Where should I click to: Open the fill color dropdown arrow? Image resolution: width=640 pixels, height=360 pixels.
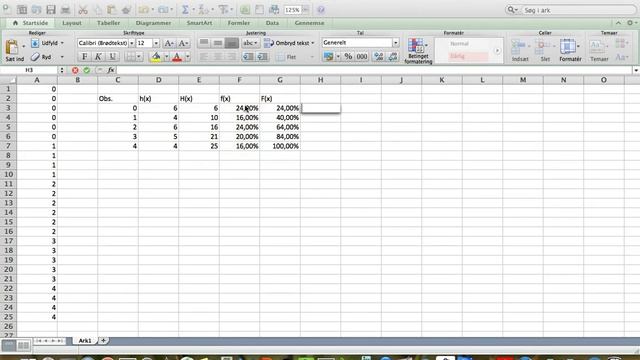pyautogui.click(x=166, y=57)
